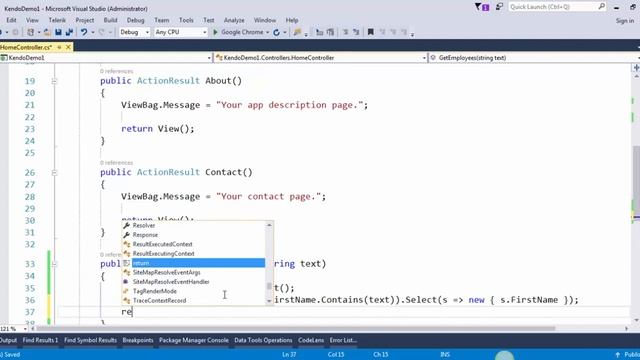Click the Google Chrome run button

click(x=238, y=32)
